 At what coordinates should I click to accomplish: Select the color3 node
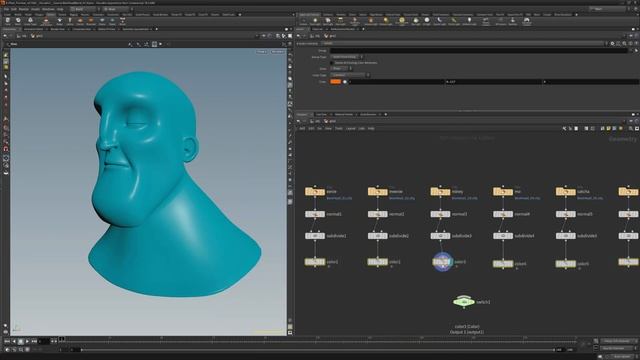pyautogui.click(x=442, y=262)
